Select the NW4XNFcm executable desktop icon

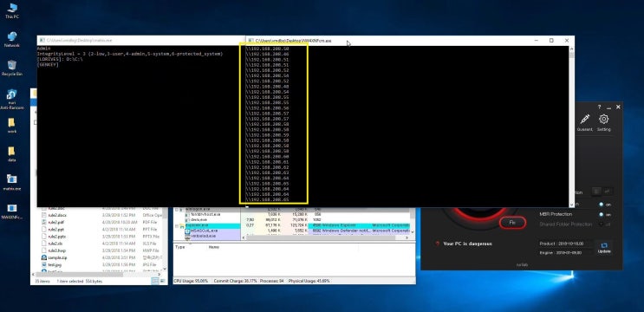(12, 211)
